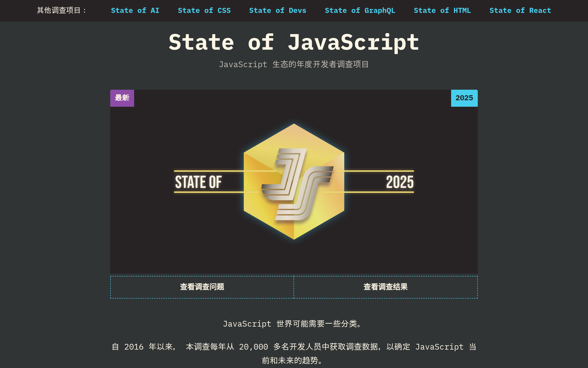Select the subtitle JavaScript 生态的年度开发者调查项目
The height and width of the screenshot is (368, 588).
[x=294, y=64]
